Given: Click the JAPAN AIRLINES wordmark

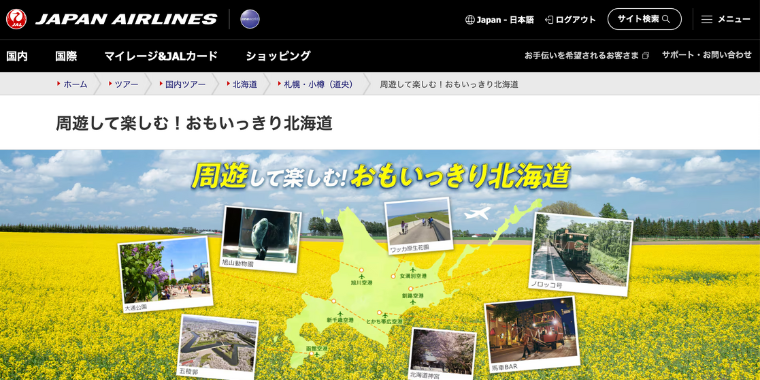Looking at the screenshot, I should tap(127, 19).
